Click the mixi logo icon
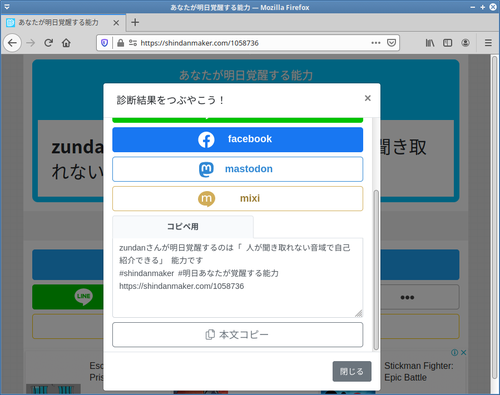 click(x=206, y=199)
